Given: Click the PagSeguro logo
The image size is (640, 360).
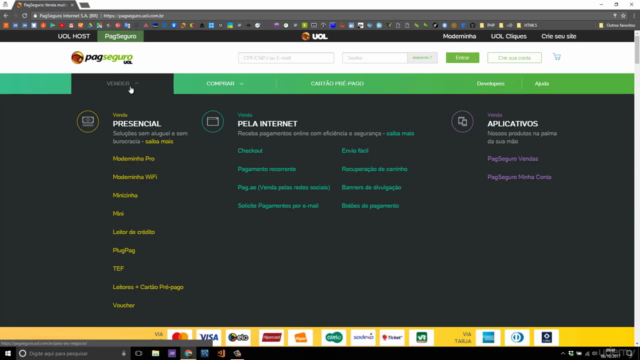Looking at the screenshot, I should (102, 58).
